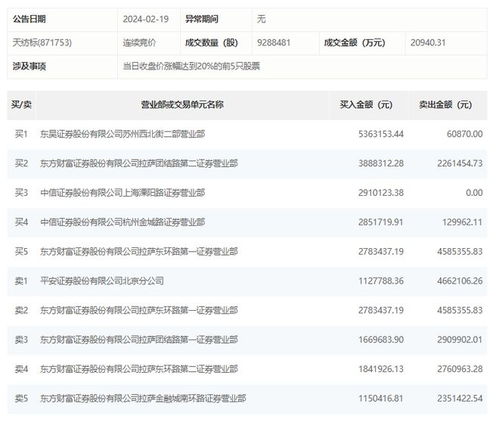This screenshot has width=499, height=425.
Task: Click the 买5 row label
Action: (21, 251)
